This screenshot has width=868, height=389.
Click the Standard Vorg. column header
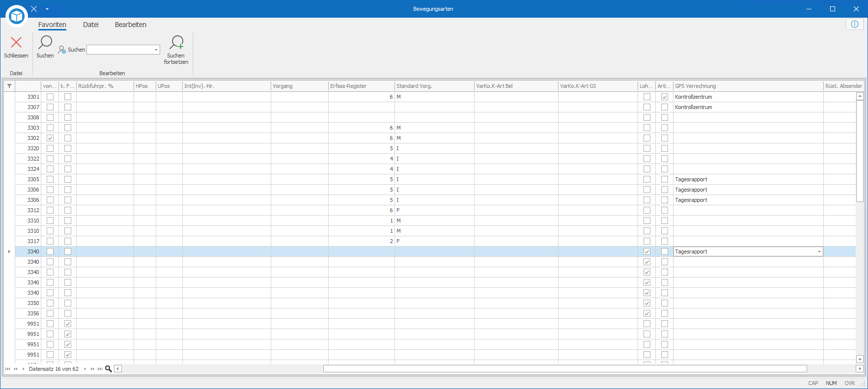tap(434, 86)
